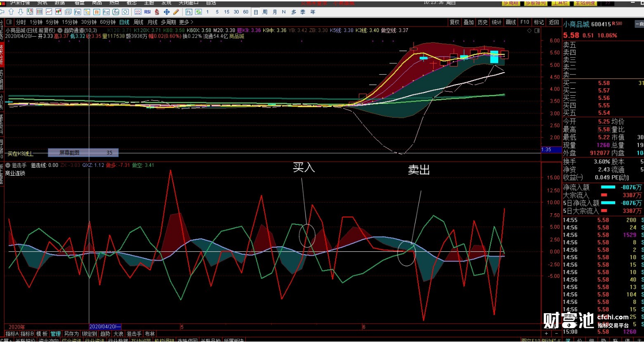Toggle left panel icon beside 分时 tab
Image resolution: width=644 pixels, height=342 pixels.
coord(9,22)
